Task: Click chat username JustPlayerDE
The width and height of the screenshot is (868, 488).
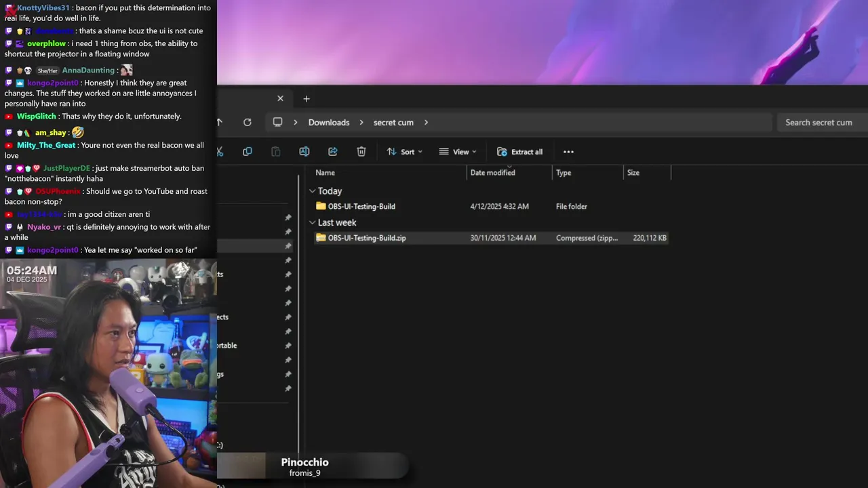Action: tap(66, 168)
